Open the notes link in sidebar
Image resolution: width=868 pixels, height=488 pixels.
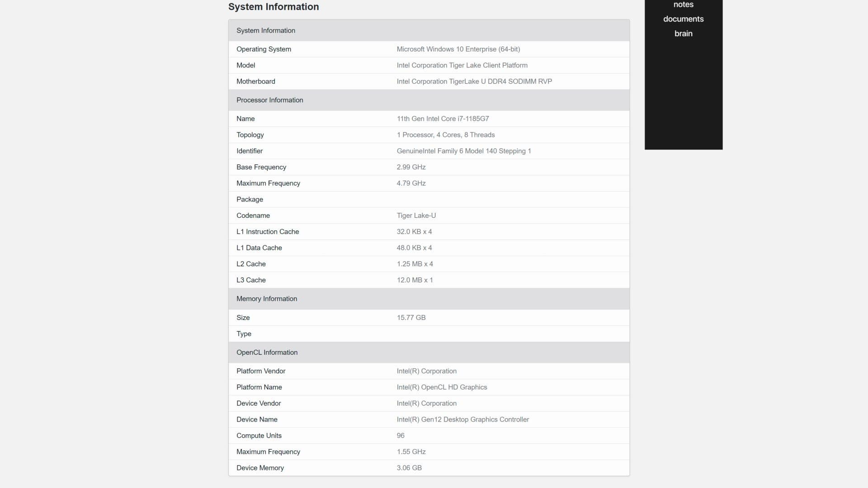pyautogui.click(x=683, y=5)
